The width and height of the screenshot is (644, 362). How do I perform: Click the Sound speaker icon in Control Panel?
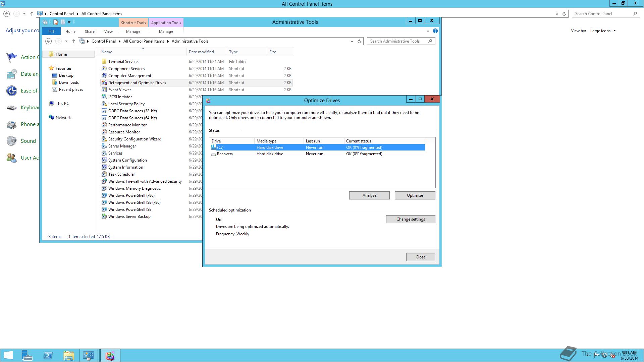tap(12, 141)
